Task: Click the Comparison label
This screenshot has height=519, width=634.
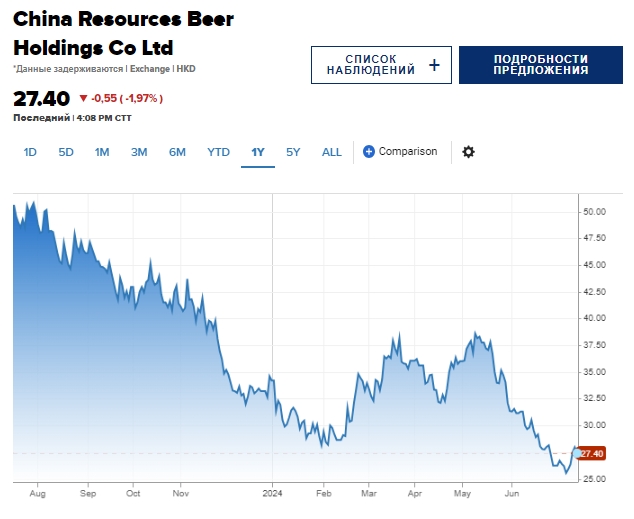Action: pyautogui.click(x=408, y=152)
